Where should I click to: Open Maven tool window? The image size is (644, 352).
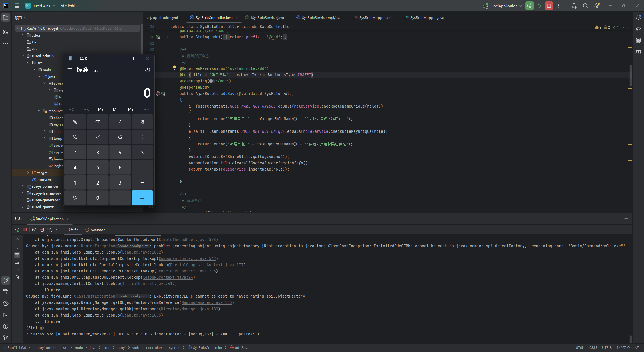coord(638,52)
